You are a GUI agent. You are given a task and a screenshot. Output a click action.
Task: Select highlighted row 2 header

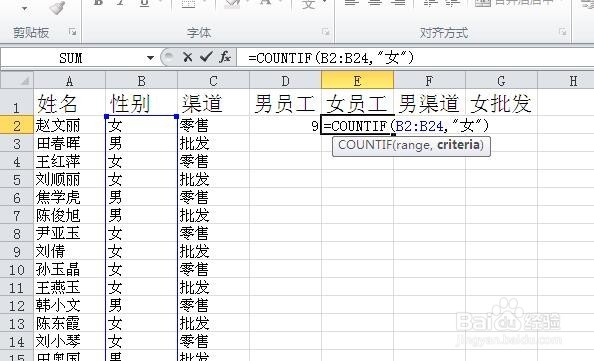[x=17, y=125]
